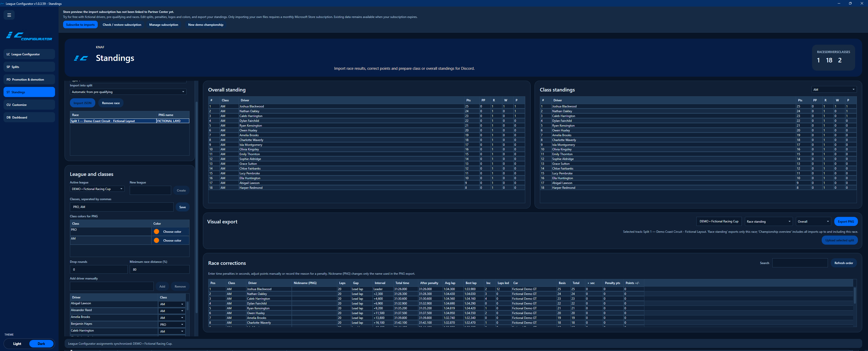
Task: Change class dropdown for Amelia Brooks
Action: point(172,318)
